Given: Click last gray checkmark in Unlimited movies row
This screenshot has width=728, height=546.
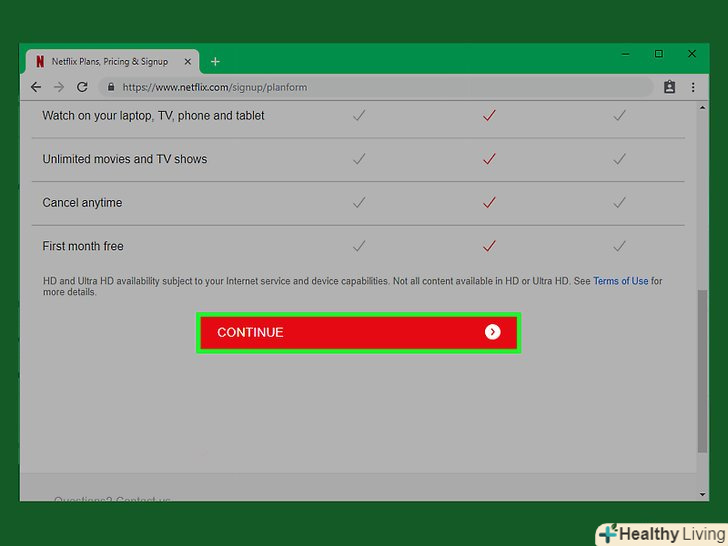Looking at the screenshot, I should coord(619,159).
